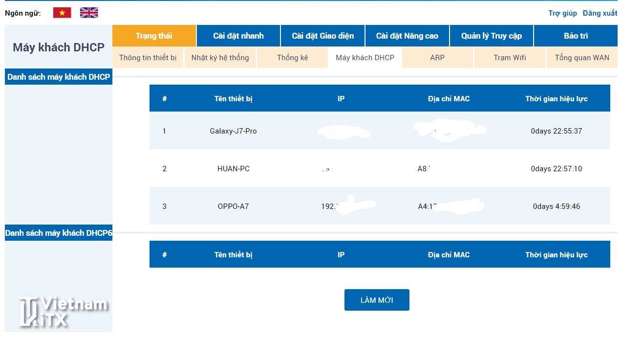This screenshot has width=644, height=341.
Task: Open the Bảo trì tab
Action: coord(576,36)
